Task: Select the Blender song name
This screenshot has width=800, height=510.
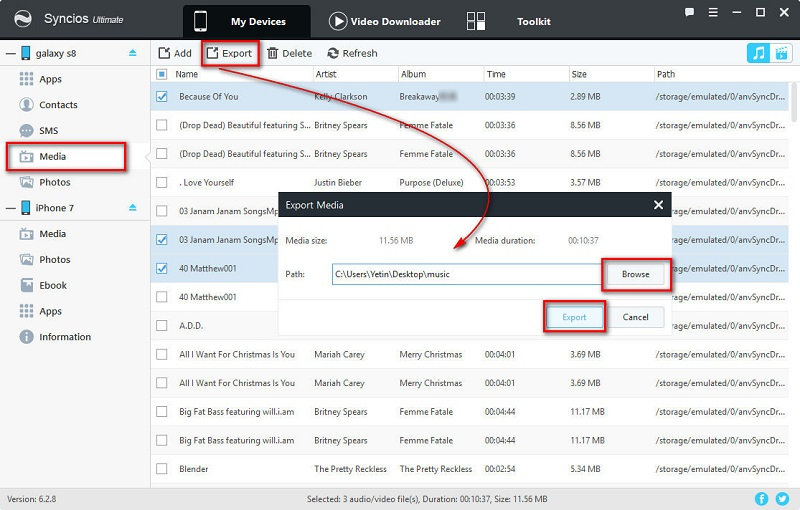Action: point(193,469)
